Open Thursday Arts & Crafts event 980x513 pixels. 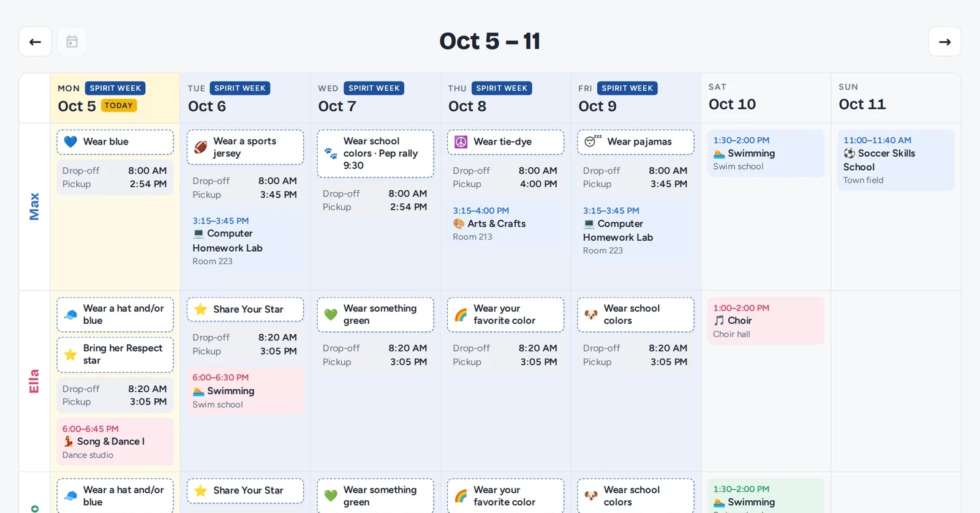[505, 224]
